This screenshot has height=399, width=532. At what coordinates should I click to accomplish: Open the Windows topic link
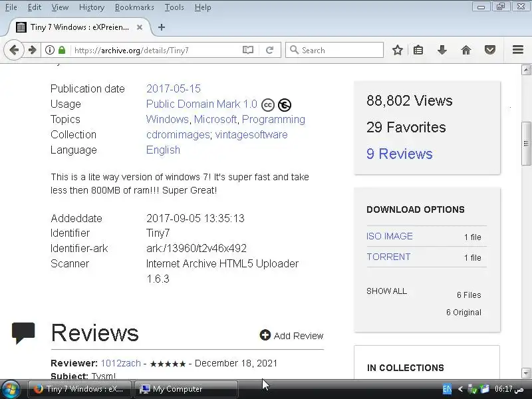[168, 119]
